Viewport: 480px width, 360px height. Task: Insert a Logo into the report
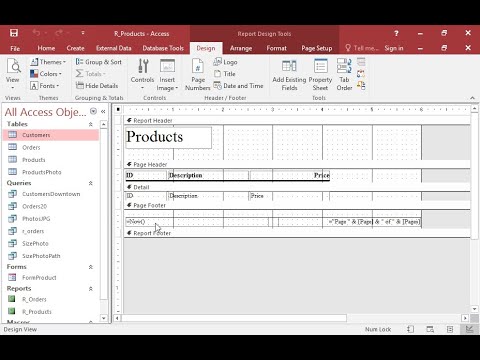(225, 62)
